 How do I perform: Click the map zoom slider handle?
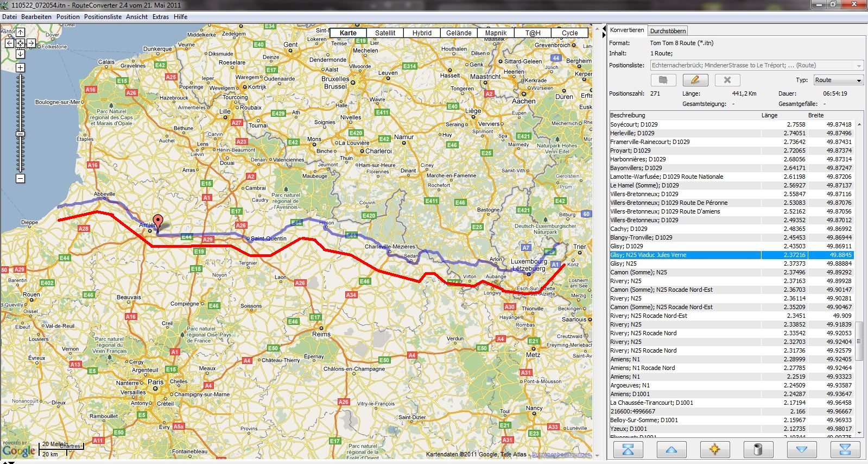[20, 134]
